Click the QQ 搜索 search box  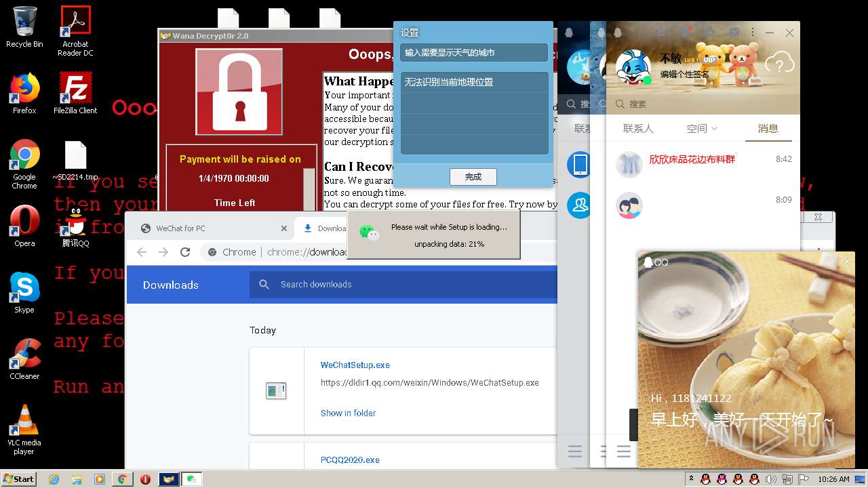click(703, 104)
